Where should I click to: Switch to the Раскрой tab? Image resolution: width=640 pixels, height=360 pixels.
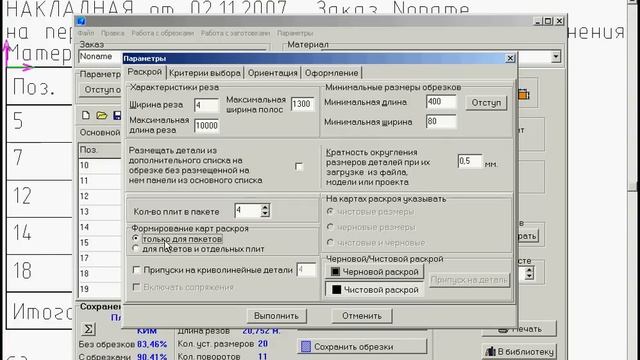click(x=144, y=72)
